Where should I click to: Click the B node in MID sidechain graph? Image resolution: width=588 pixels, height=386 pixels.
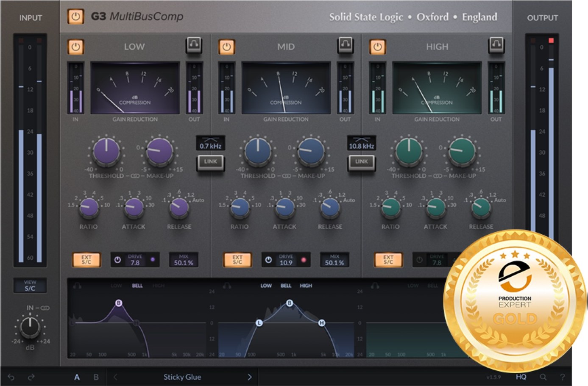(x=290, y=303)
